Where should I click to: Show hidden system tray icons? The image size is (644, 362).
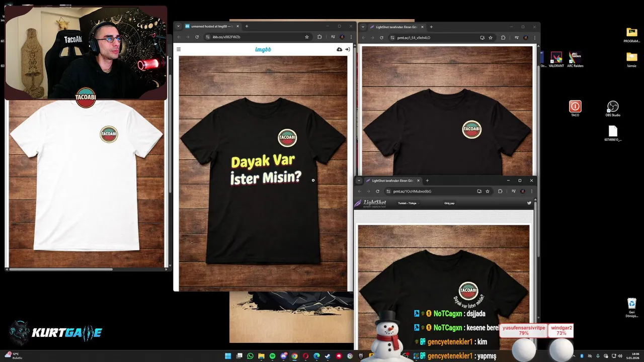coord(574,356)
